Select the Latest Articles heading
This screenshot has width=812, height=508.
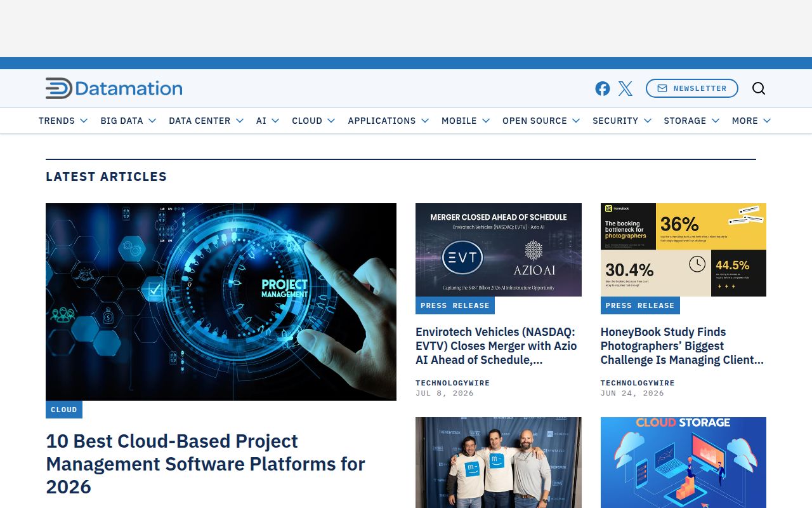click(x=106, y=177)
